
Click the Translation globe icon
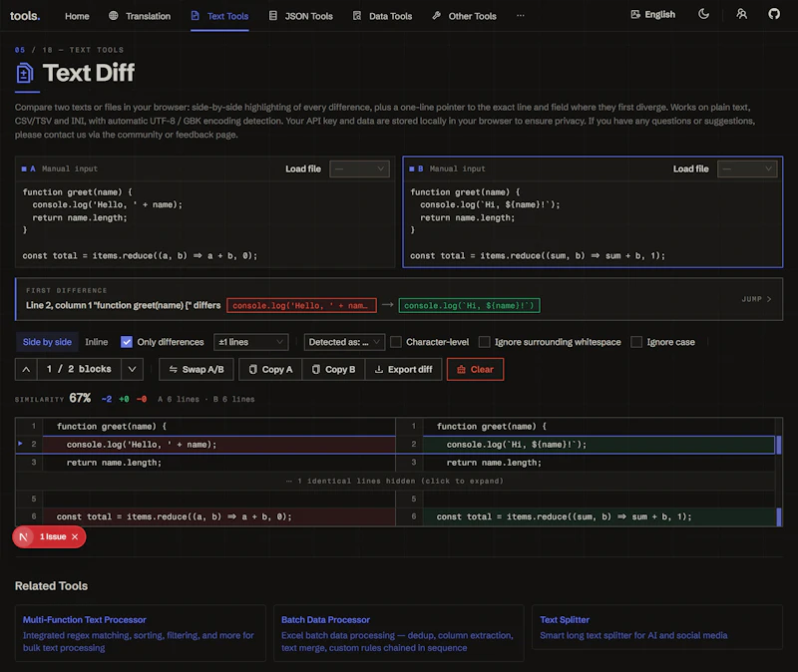point(114,16)
